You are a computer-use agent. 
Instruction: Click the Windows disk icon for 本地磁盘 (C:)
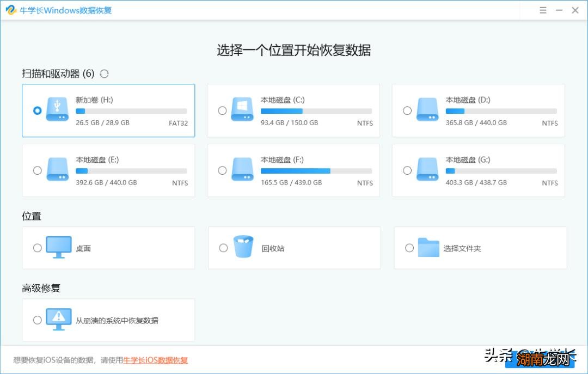(x=242, y=110)
